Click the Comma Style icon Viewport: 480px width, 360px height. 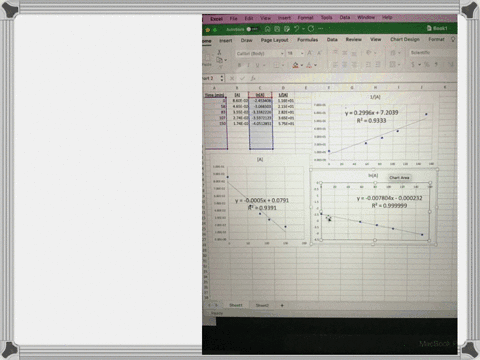(x=436, y=64)
